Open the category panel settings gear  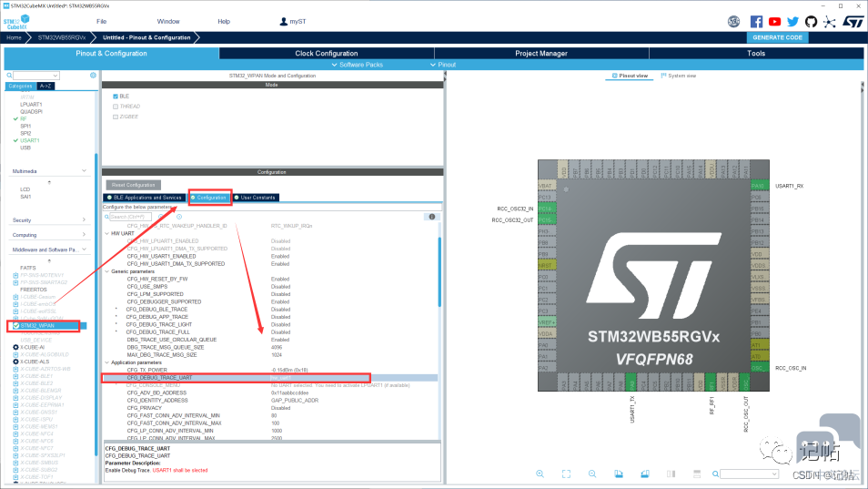click(93, 76)
